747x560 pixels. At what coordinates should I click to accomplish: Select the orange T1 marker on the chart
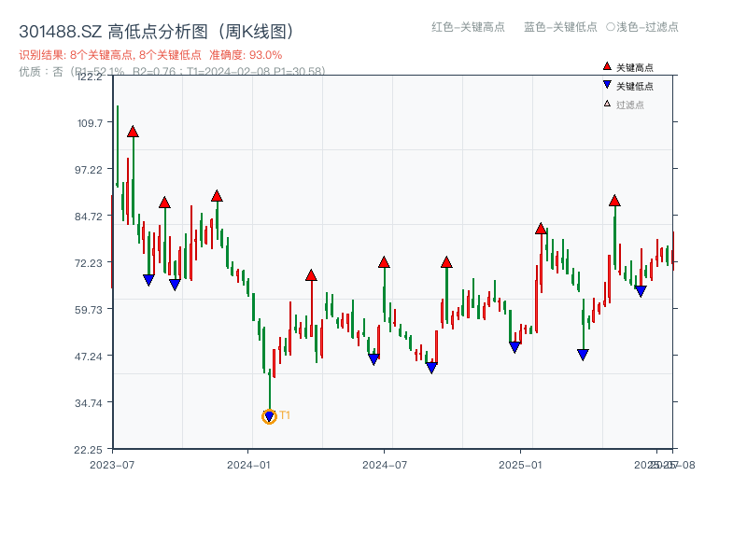[268, 416]
